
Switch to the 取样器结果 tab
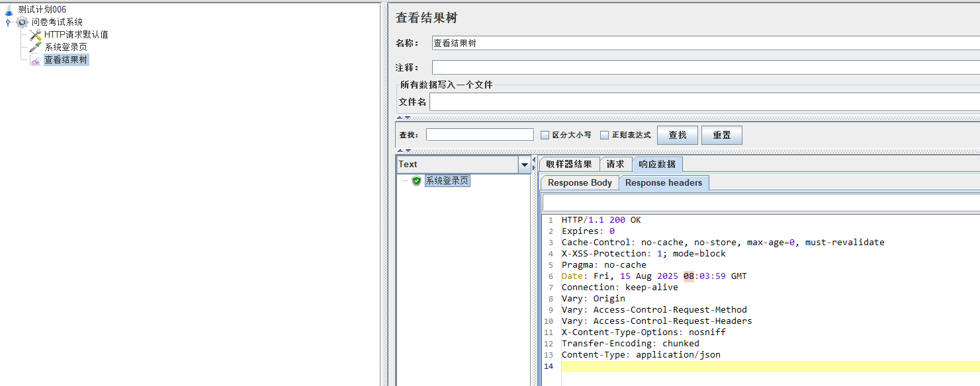pyautogui.click(x=569, y=164)
